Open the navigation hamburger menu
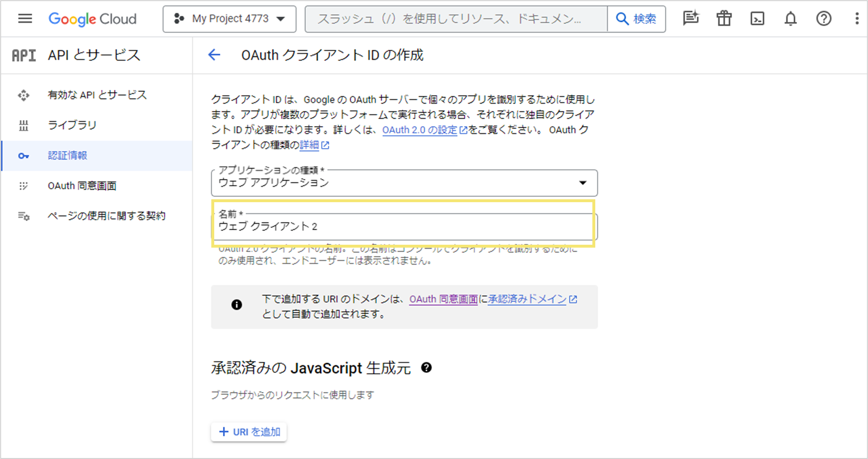Screen dimensions: 868x459 point(24,18)
